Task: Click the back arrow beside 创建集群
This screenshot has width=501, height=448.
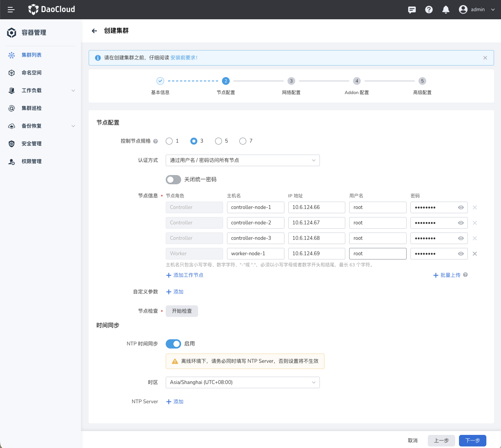Action: (94, 31)
